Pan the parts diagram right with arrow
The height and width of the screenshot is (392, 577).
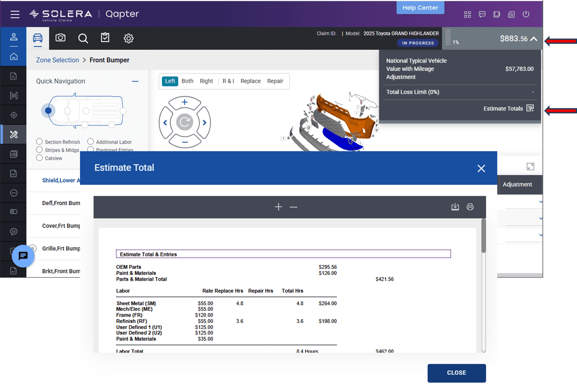204,123
